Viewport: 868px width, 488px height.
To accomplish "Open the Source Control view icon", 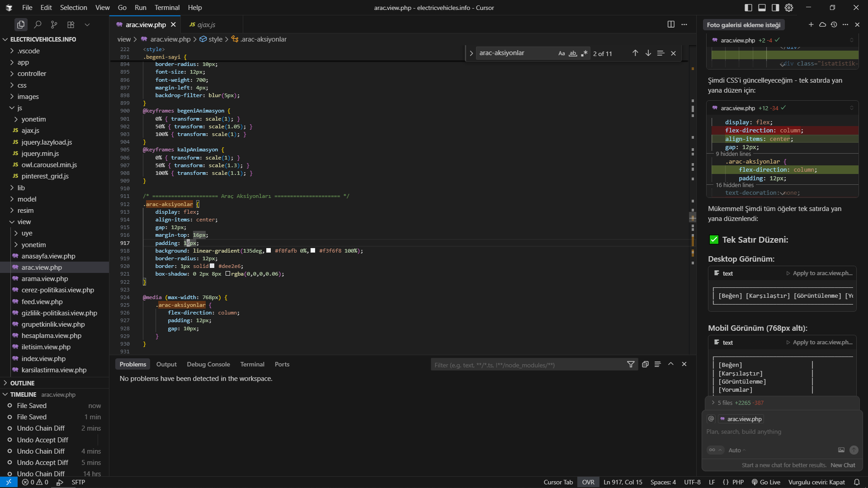I will [54, 24].
